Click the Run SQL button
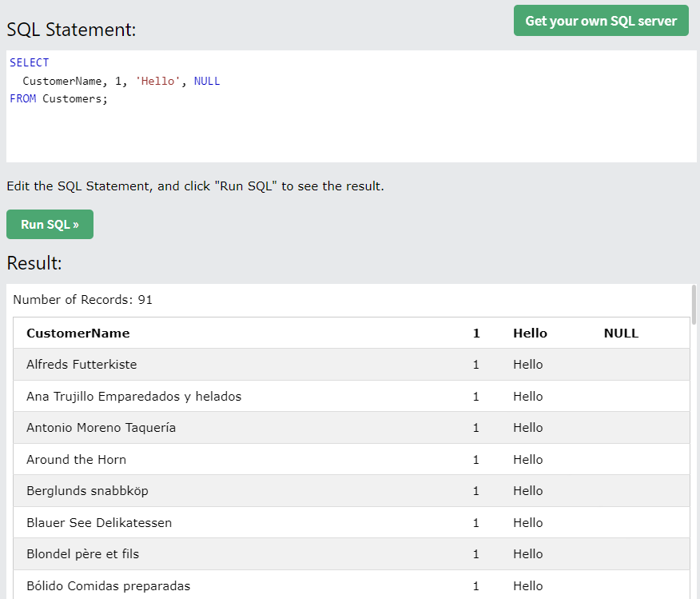This screenshot has width=700, height=599. point(50,224)
